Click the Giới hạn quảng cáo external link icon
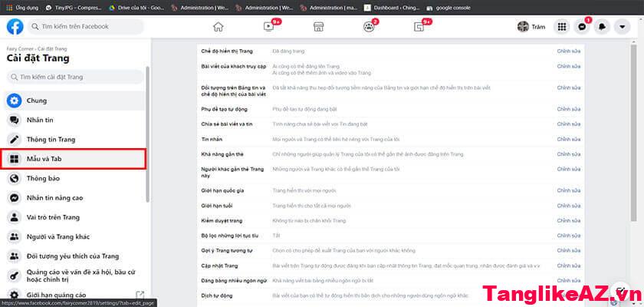644x307 pixels. point(140,295)
